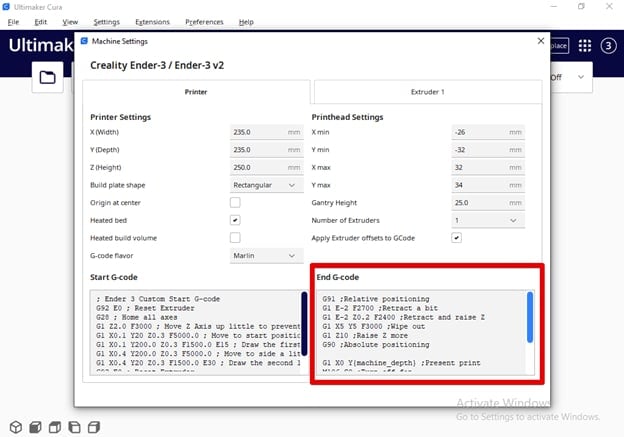The height and width of the screenshot is (437, 624).
Task: Select the left side view cube icon
Action: click(74, 427)
